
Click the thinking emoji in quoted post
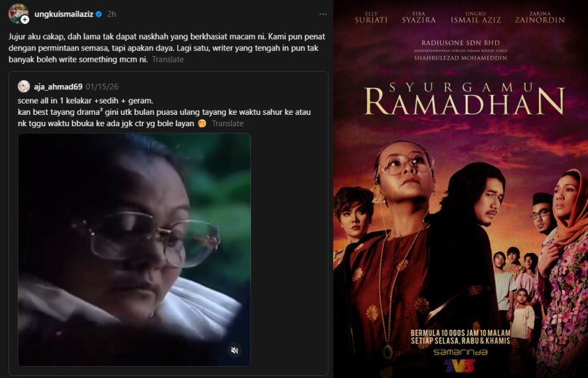tap(202, 123)
